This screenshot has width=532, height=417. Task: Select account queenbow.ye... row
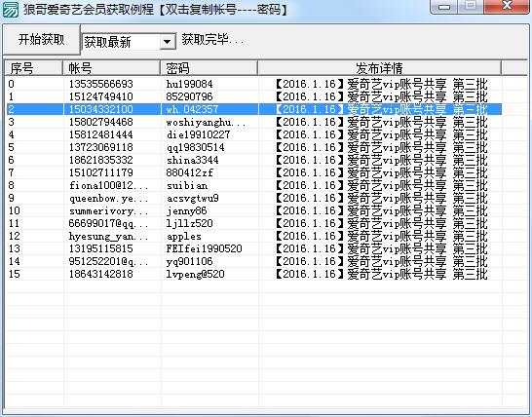pos(253,198)
